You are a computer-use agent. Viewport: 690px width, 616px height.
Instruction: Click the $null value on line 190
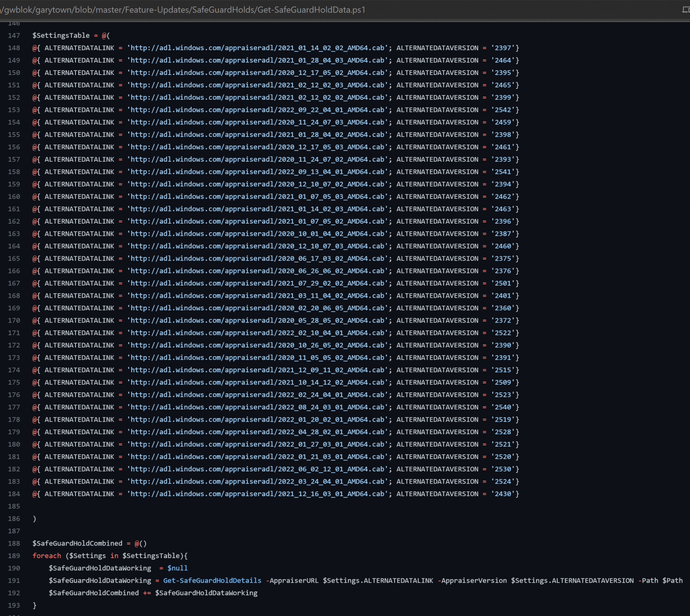(x=177, y=568)
